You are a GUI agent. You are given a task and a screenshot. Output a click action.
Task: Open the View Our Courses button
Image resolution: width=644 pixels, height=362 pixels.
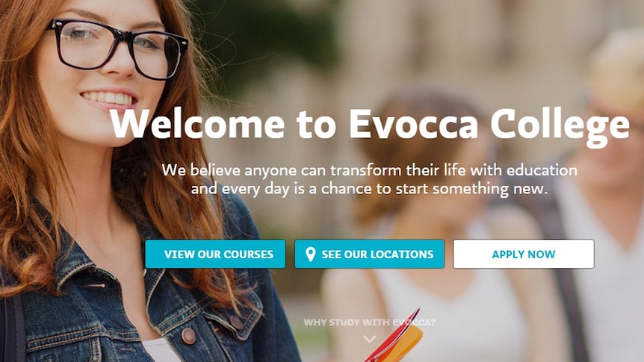click(215, 254)
